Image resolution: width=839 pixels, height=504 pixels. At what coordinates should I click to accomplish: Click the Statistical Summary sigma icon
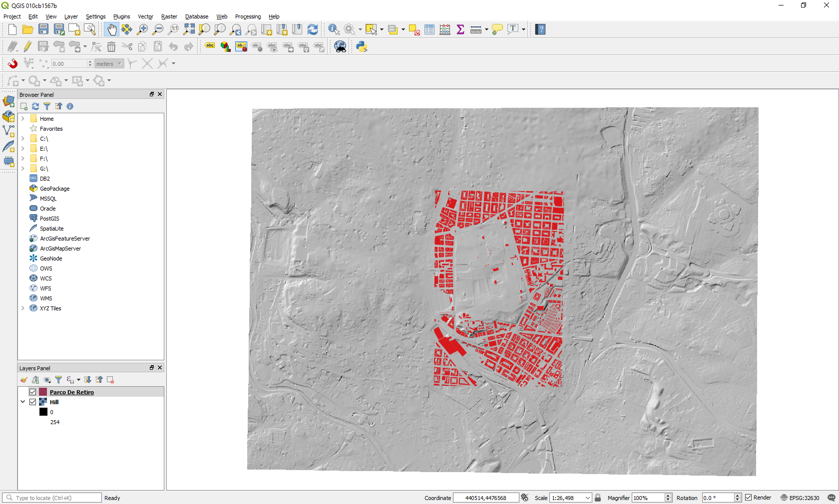[x=459, y=29]
